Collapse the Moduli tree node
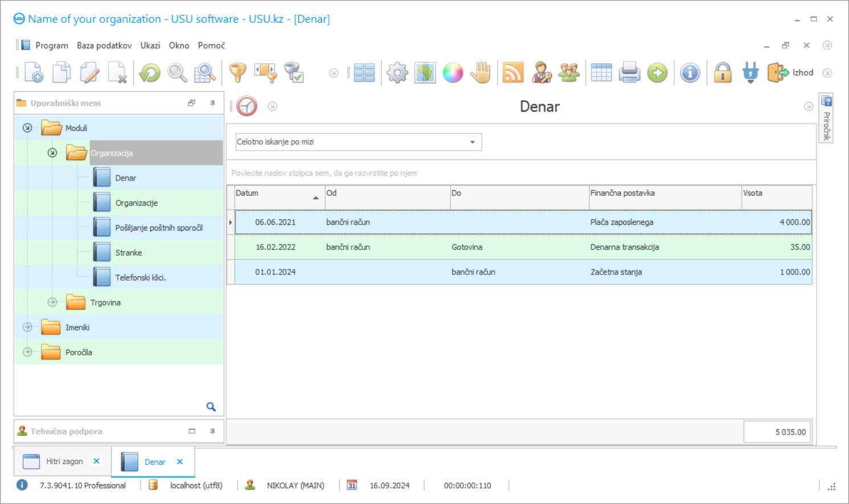The width and height of the screenshot is (849, 504). (27, 128)
